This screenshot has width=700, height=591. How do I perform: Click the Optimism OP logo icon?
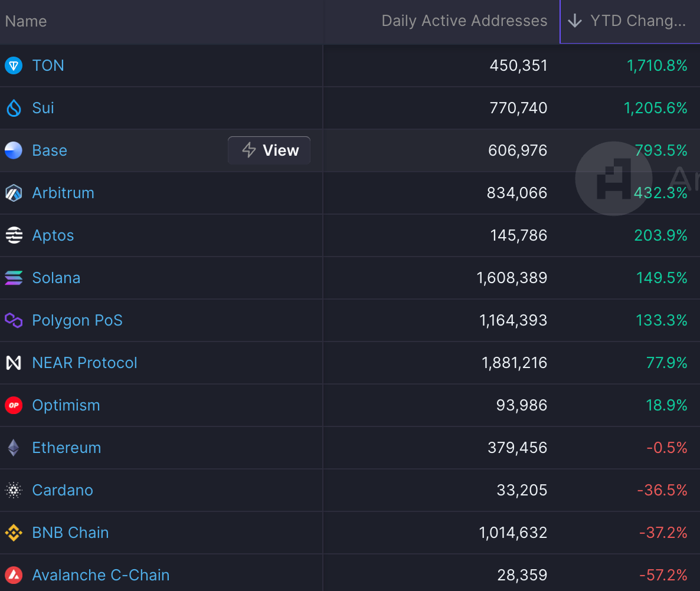pyautogui.click(x=14, y=405)
